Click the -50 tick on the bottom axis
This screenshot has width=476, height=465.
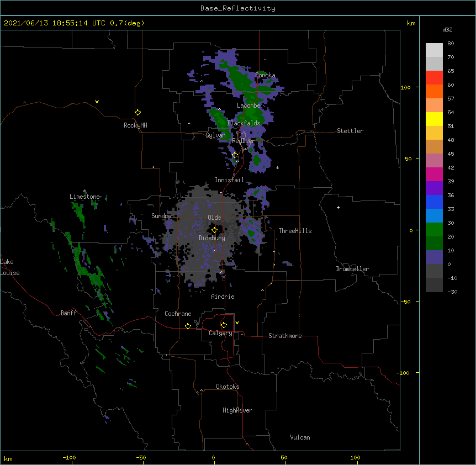coord(141,457)
